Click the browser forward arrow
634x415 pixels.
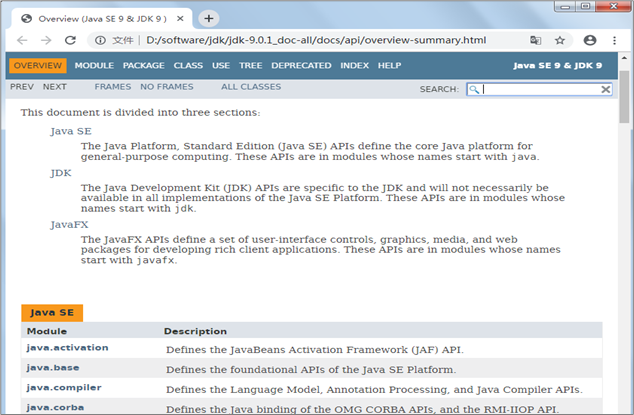(45, 40)
